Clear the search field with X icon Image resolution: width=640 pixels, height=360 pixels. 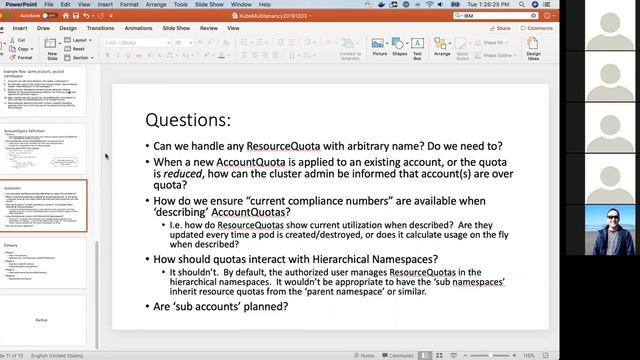tap(533, 16)
